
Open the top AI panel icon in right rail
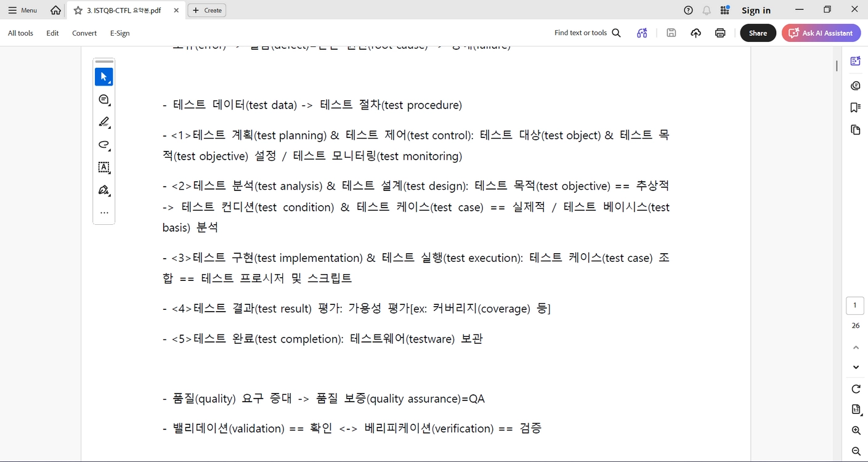point(855,61)
